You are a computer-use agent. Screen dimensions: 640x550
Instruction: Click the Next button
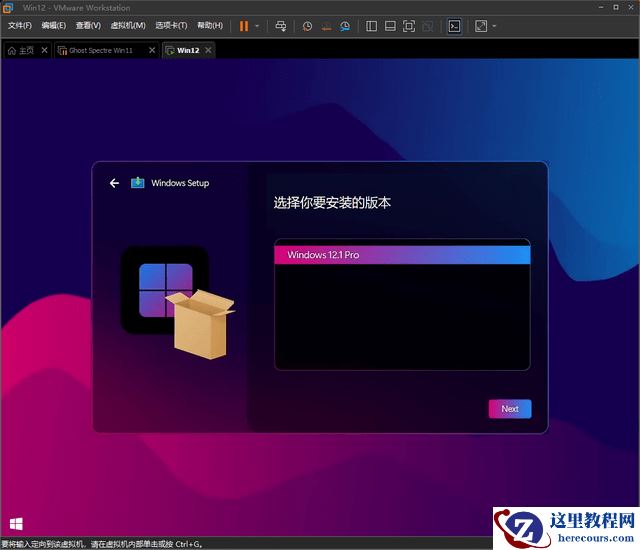pyautogui.click(x=510, y=409)
